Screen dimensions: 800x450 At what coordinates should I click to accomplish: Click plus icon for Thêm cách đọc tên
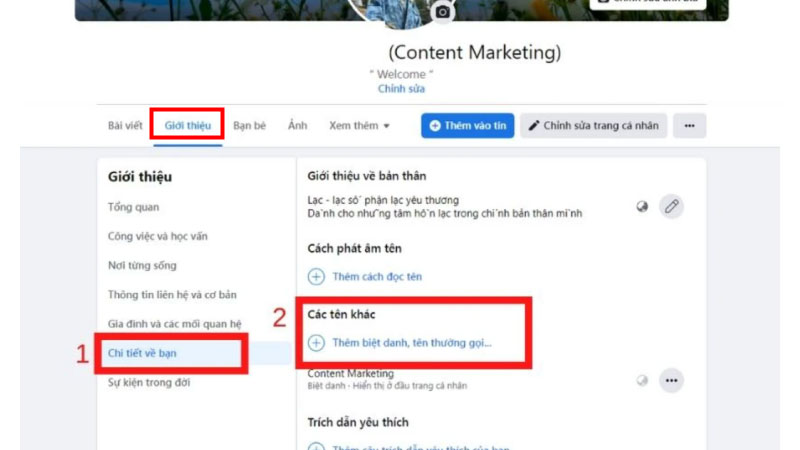(316, 277)
